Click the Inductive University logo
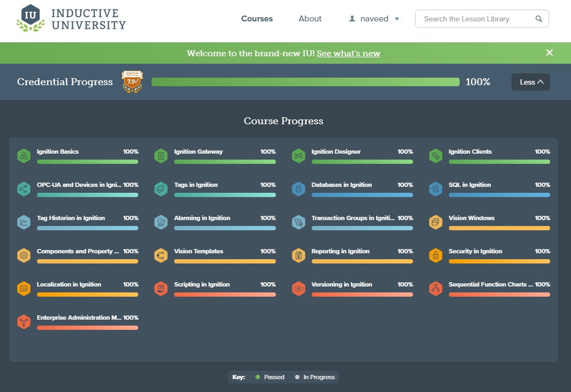The width and height of the screenshot is (571, 392). click(x=71, y=19)
